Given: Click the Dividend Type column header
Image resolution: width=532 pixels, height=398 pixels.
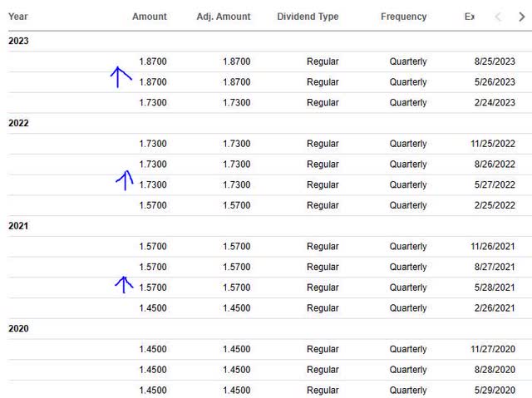Looking at the screenshot, I should click(308, 17).
